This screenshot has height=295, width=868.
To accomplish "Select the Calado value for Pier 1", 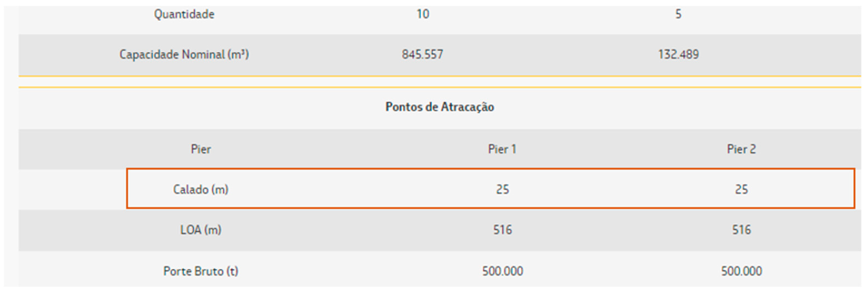I will tap(503, 190).
